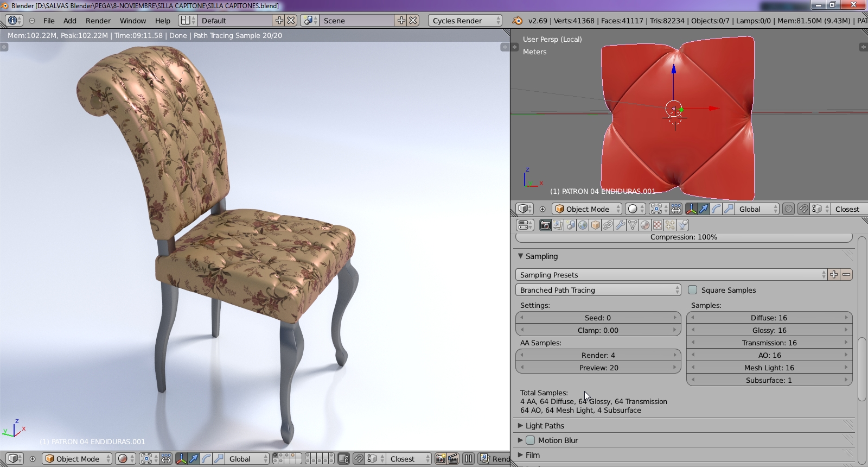868x467 pixels.
Task: Open the Render menu
Action: pos(98,21)
